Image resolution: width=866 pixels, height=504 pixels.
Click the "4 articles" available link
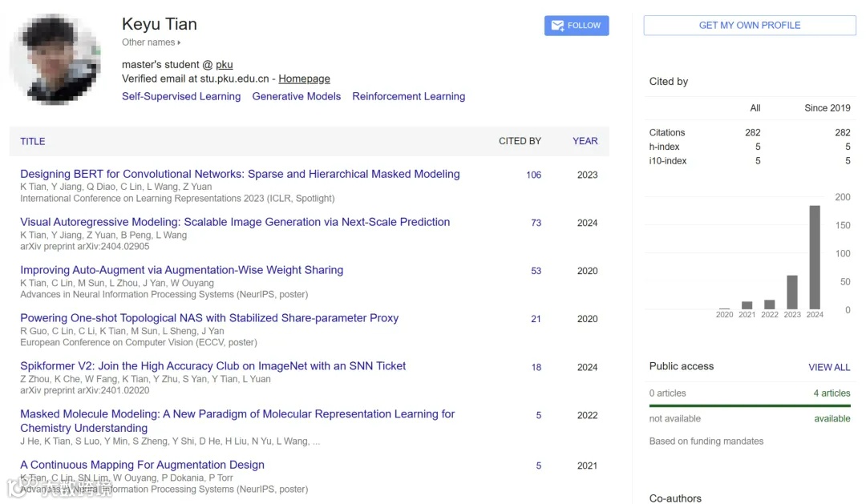[832, 393]
